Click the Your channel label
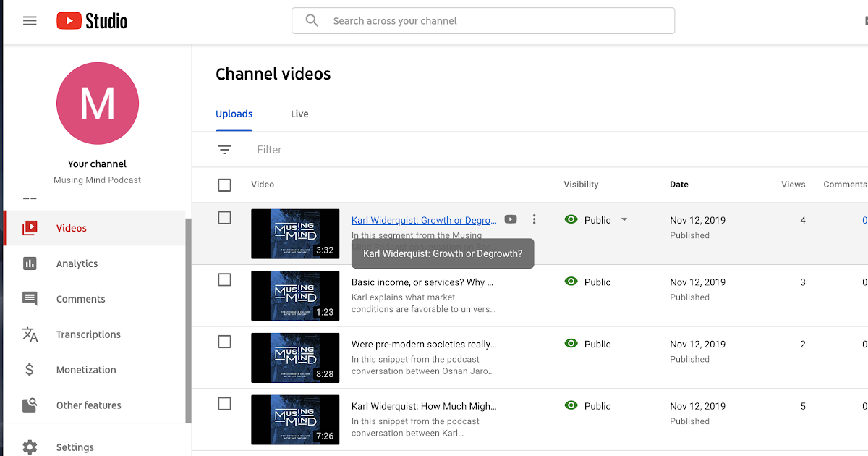 [98, 164]
